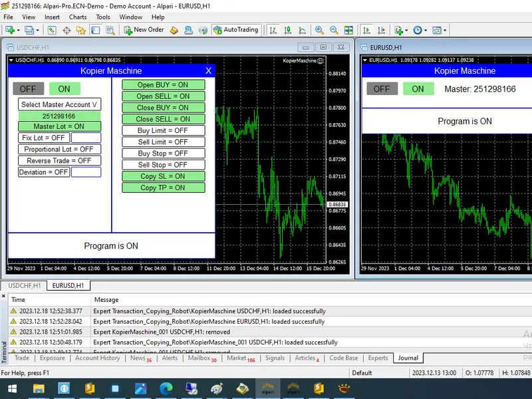Close the Terminal panel with its x
The image size is (532, 399).
(3, 296)
